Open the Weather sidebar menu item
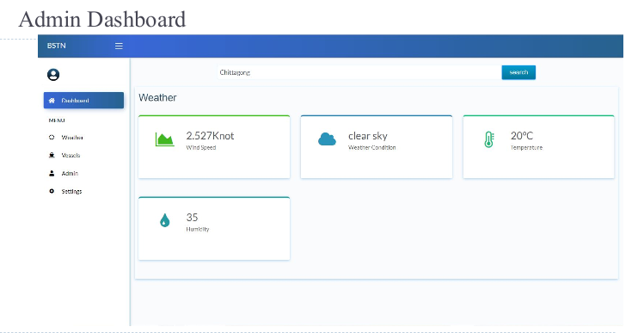644x333 pixels. click(72, 138)
